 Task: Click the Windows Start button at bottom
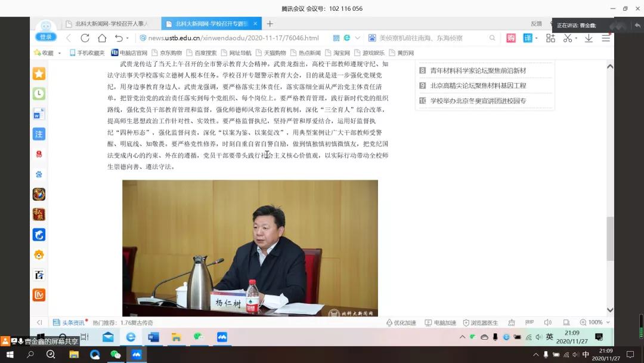click(10, 355)
